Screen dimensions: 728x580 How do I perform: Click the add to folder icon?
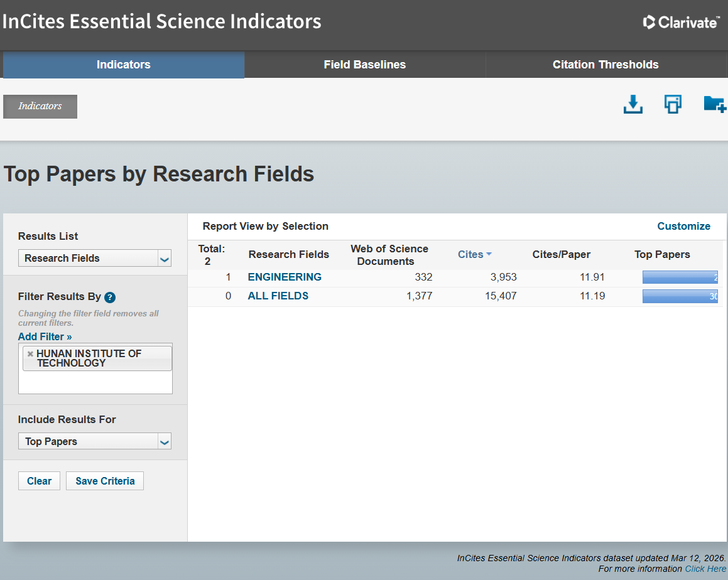714,104
